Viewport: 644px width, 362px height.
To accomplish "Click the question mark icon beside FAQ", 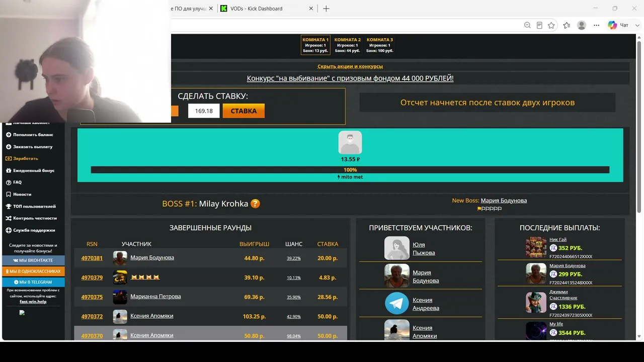I will pos(9,183).
